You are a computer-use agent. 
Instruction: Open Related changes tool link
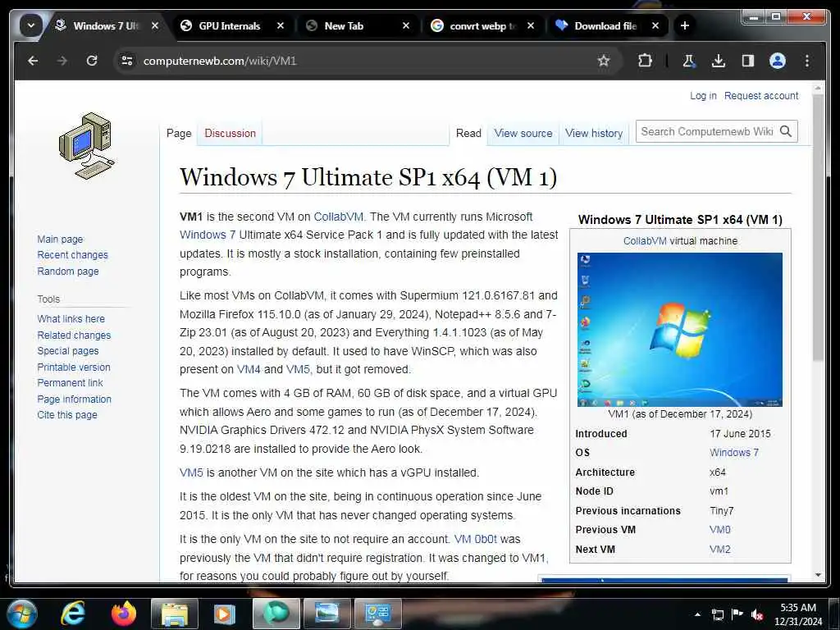tap(74, 335)
